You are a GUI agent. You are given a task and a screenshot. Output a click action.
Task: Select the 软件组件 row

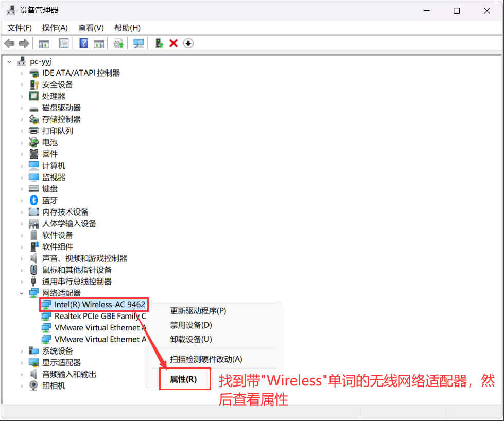(x=58, y=247)
